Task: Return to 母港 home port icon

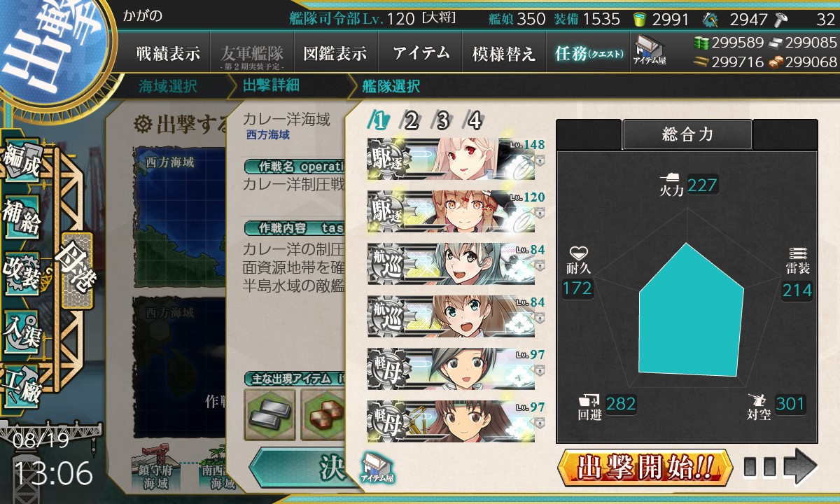Action: pyautogui.click(x=77, y=270)
